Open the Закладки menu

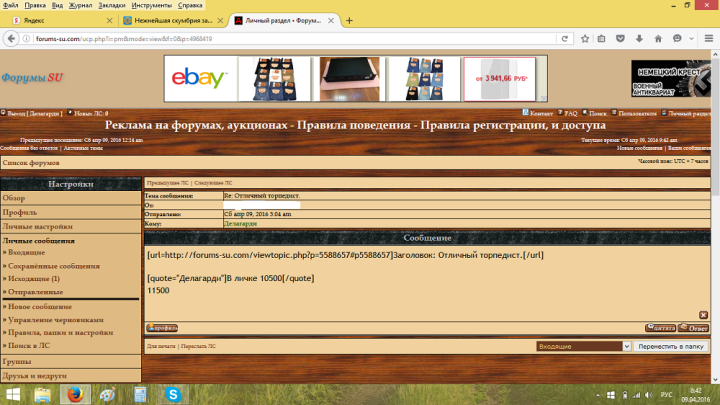click(109, 5)
